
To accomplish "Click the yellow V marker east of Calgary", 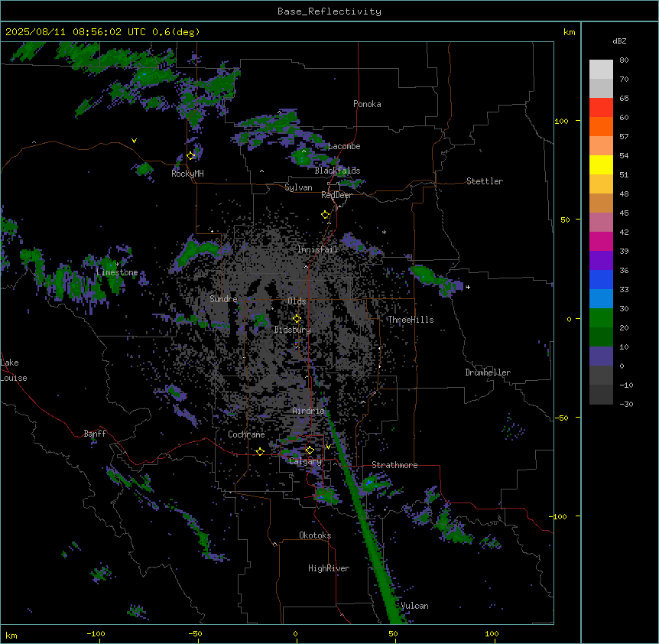I will pyautogui.click(x=328, y=447).
